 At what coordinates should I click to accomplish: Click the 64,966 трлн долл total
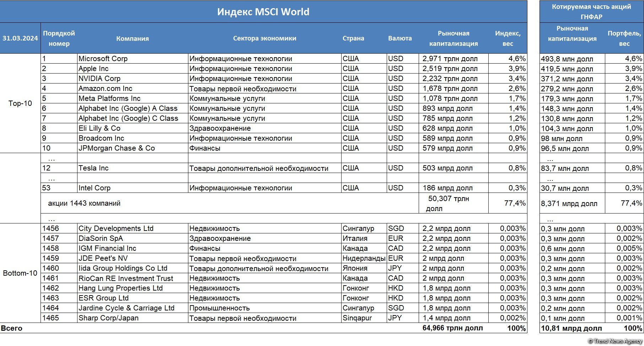[452, 328]
